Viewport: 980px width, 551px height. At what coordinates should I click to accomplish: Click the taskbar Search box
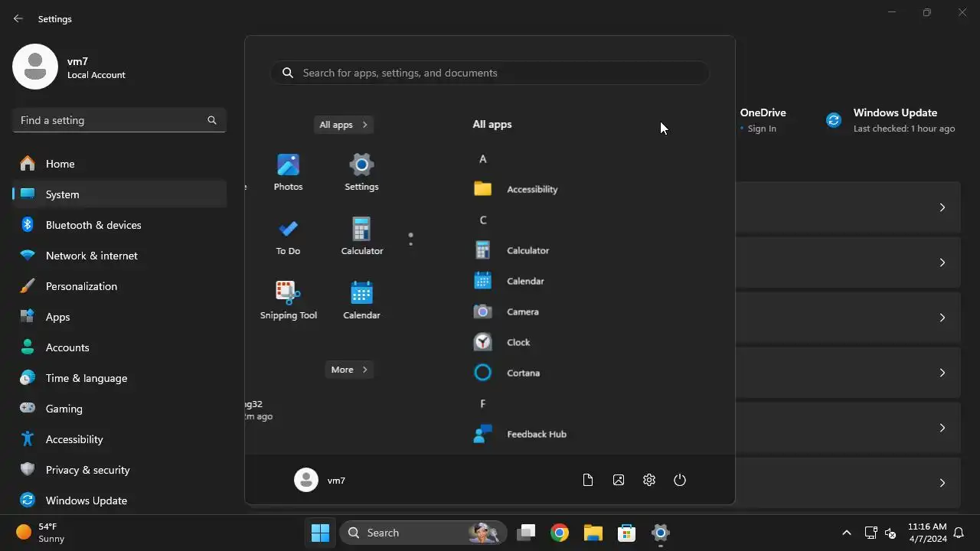[423, 533]
